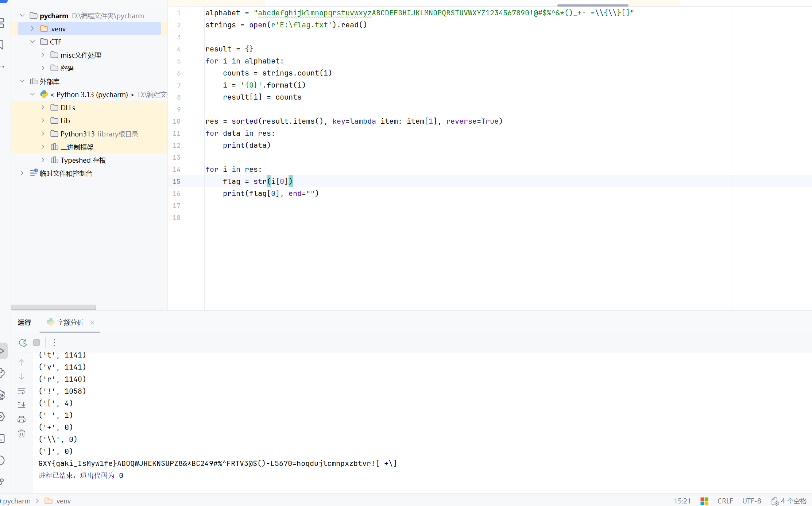Screen dimensions: 812x506
Task: Clear console output with the trash icon
Action: point(22,433)
